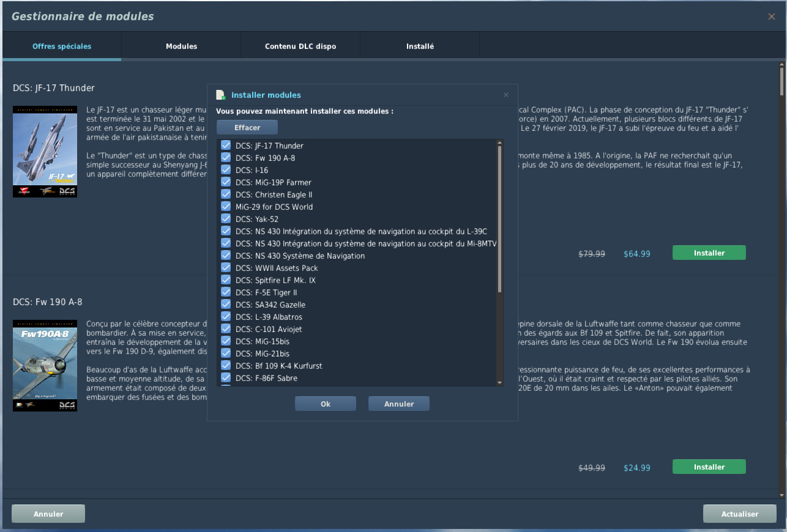The width and height of the screenshot is (787, 532).
Task: Click the $24.99 sale price
Action: tap(637, 468)
